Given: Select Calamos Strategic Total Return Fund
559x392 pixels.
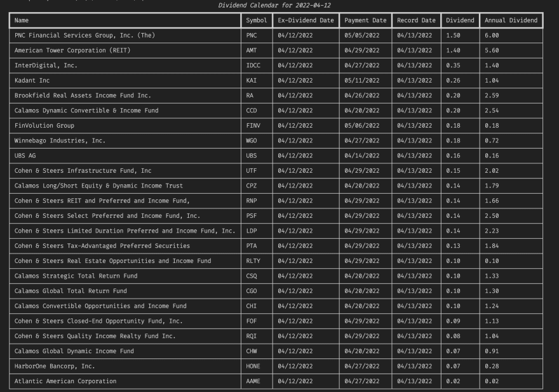Looking at the screenshot, I should click(76, 276).
